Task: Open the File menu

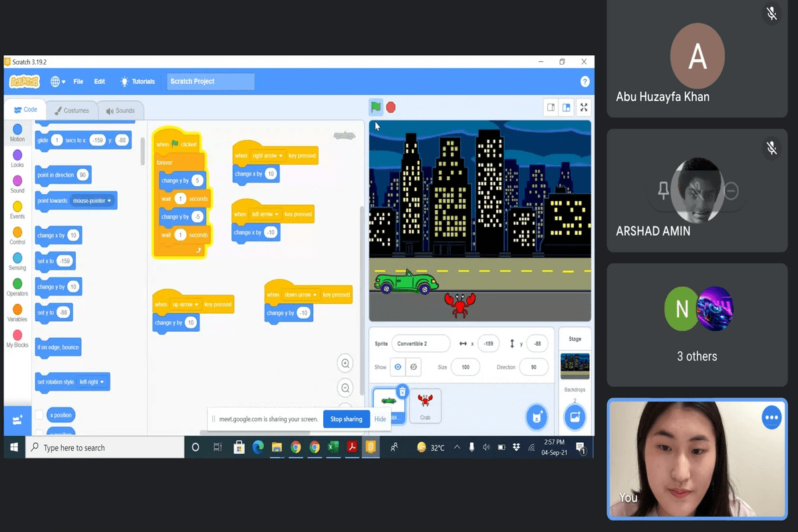Action: click(x=78, y=82)
